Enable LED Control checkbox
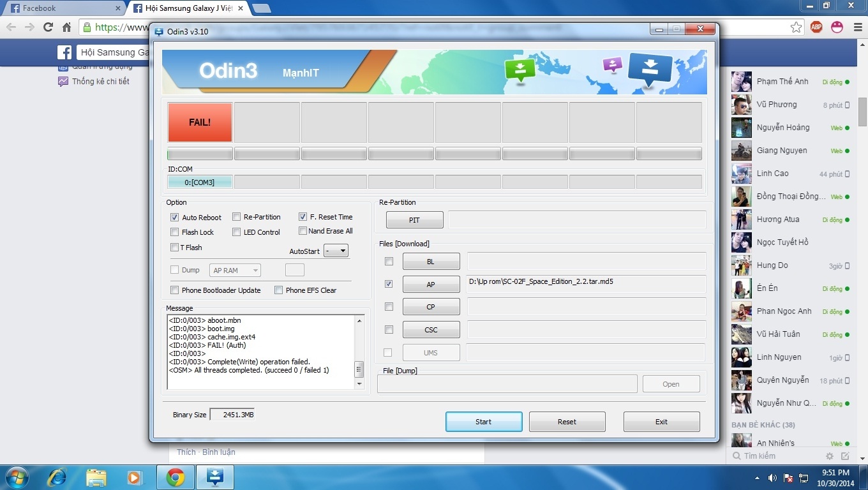The width and height of the screenshot is (868, 490). [236, 232]
